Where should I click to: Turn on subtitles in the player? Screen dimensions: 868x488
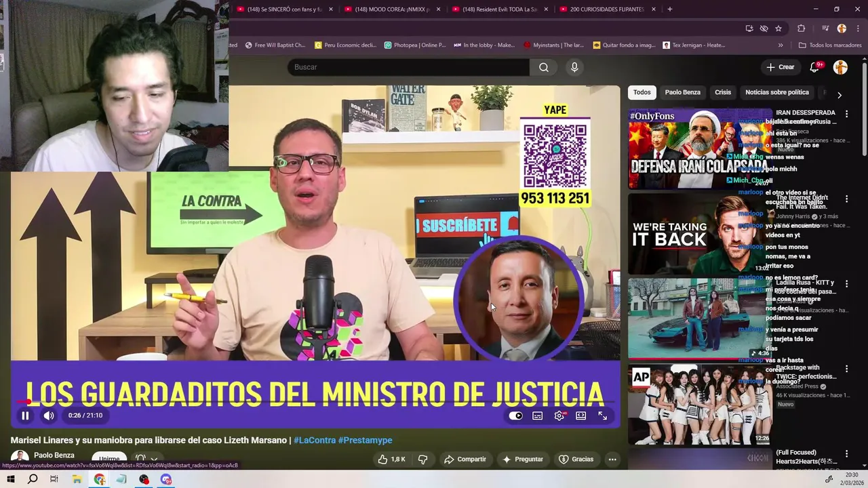pos(538,415)
